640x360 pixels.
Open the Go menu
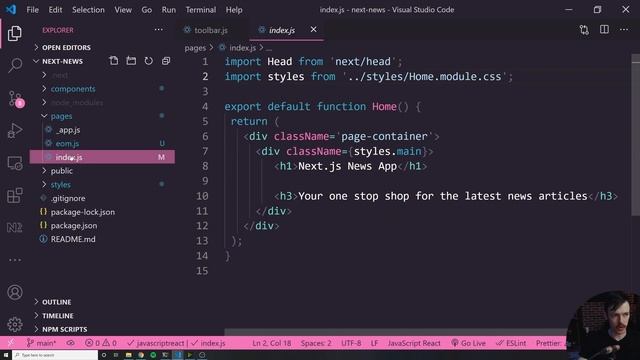(147, 9)
